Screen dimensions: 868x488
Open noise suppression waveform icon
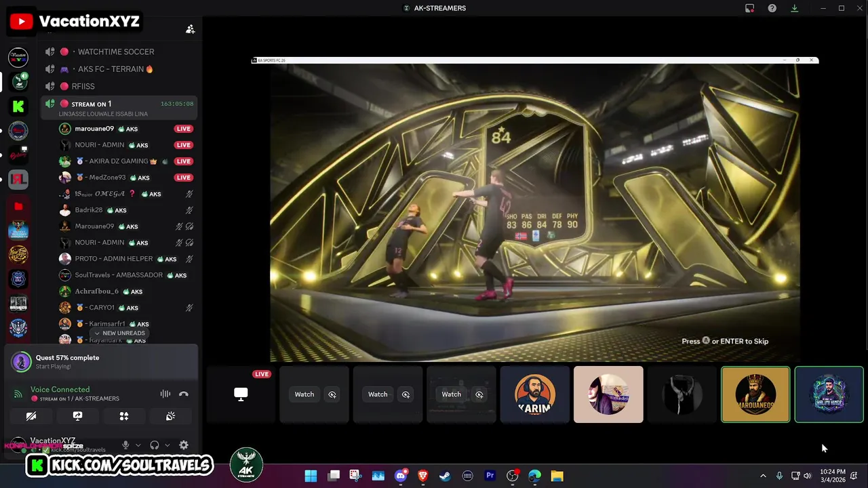click(165, 394)
